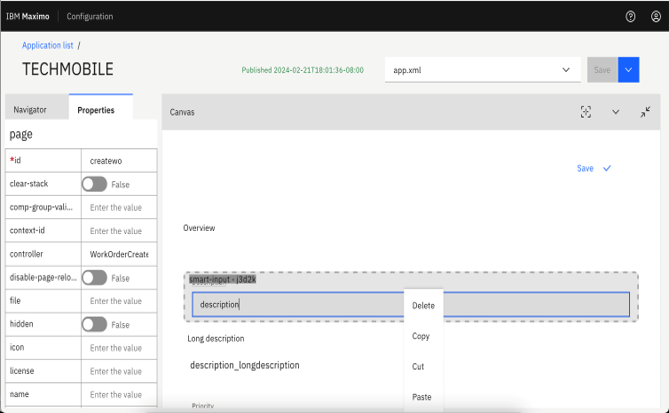
Task: Click the checkmark icon beside canvas Save
Action: tap(607, 168)
